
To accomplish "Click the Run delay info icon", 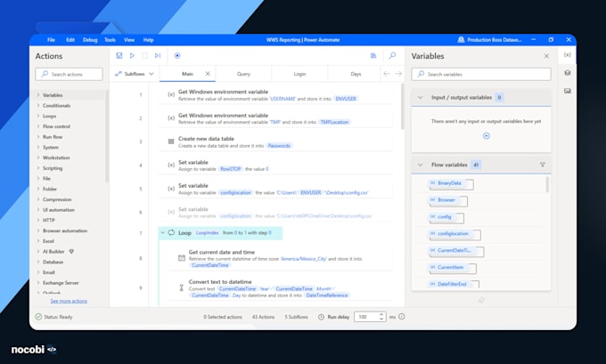I will (402, 317).
